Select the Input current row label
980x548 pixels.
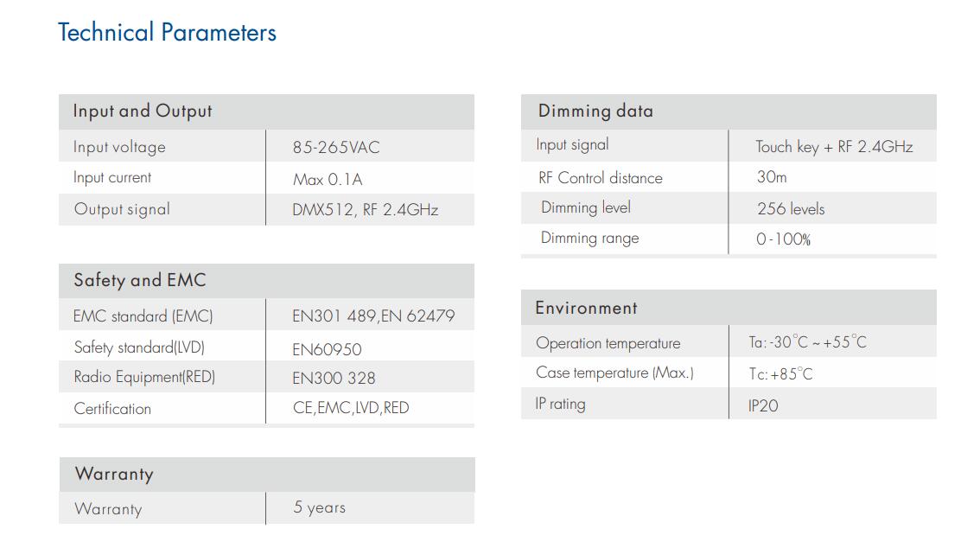pos(112,178)
